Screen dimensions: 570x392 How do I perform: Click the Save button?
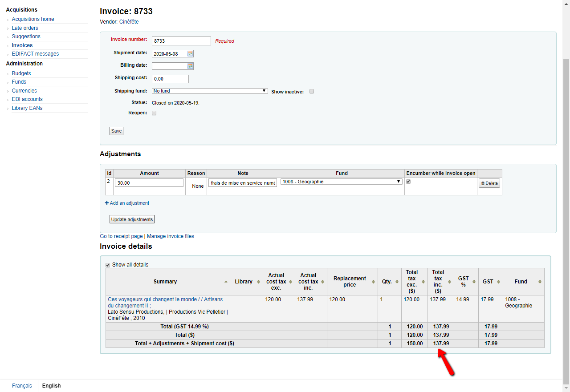click(116, 131)
